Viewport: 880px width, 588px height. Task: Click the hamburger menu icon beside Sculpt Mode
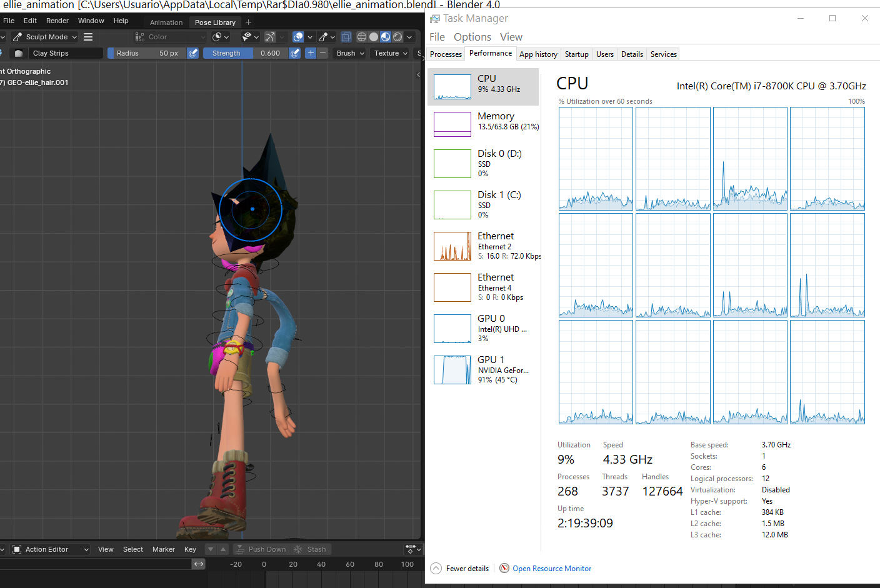point(88,37)
